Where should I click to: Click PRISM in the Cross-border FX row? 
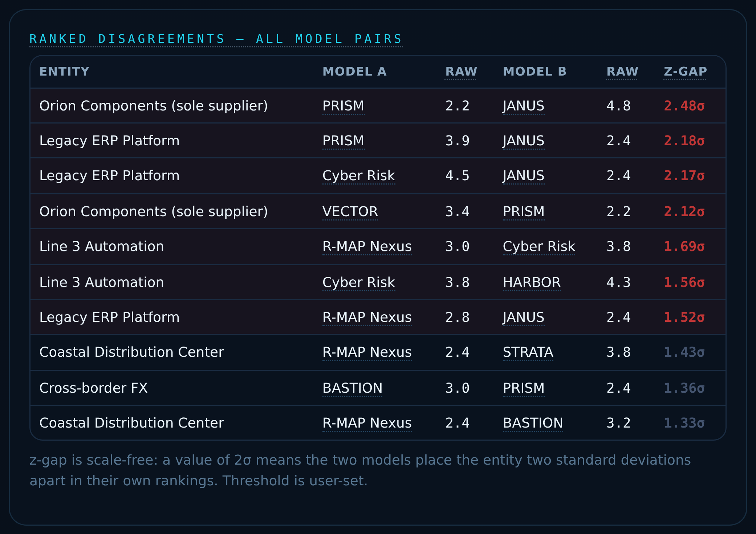523,388
